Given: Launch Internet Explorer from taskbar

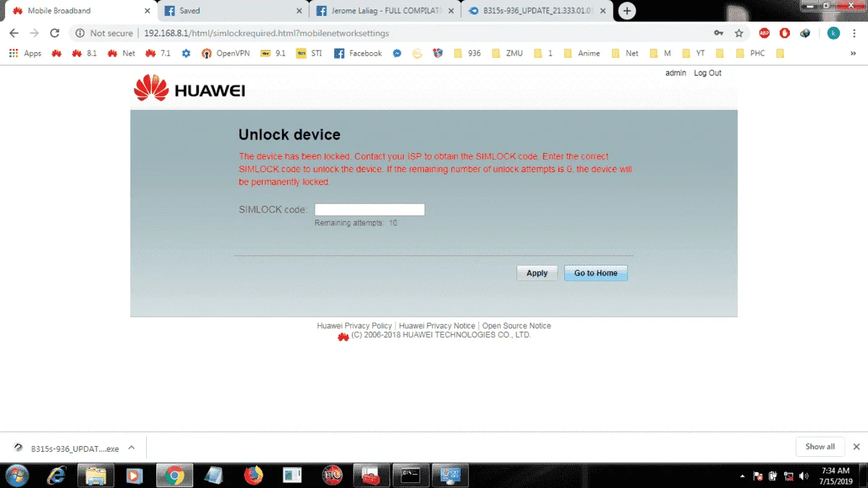Looking at the screenshot, I should pyautogui.click(x=56, y=475).
